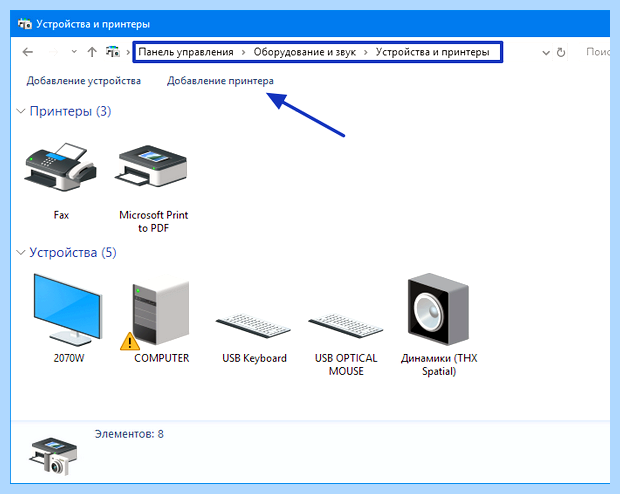Screen dimensions: 620x494
Task: Open the address bar history dropdown
Action: 546,53
